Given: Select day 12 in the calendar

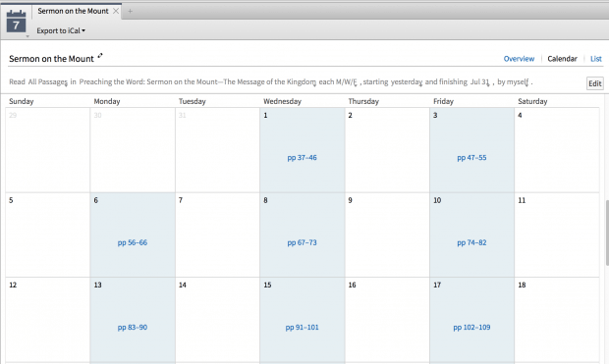Looking at the screenshot, I should (48, 321).
